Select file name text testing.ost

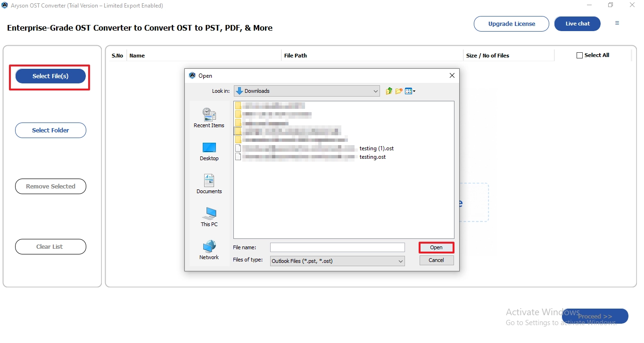coord(372,157)
